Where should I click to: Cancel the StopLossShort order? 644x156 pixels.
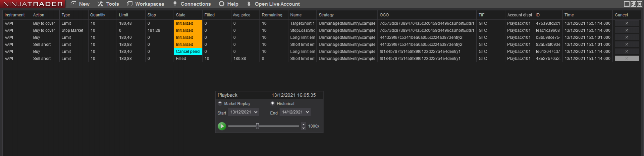(627, 30)
